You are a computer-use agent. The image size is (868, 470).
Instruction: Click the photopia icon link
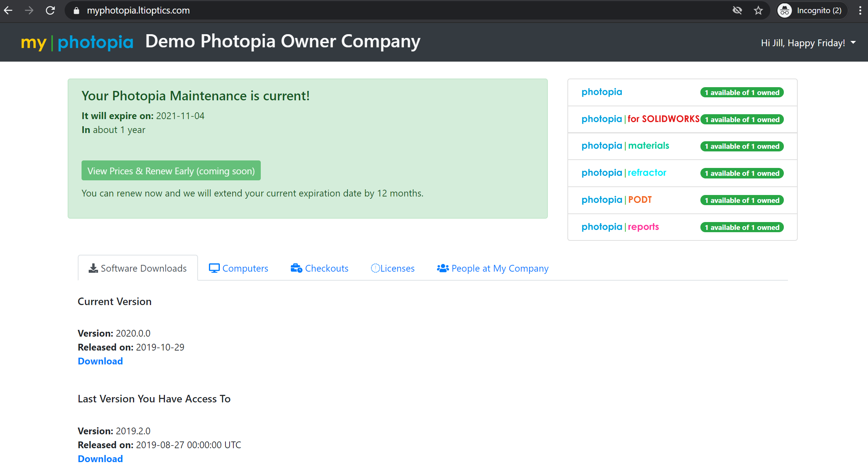click(602, 91)
